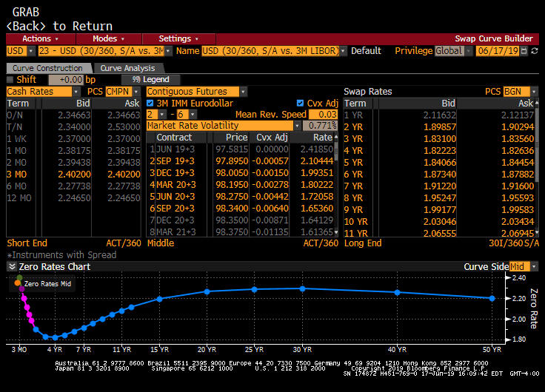Click the T/N ask value 2.53000

coord(124,127)
